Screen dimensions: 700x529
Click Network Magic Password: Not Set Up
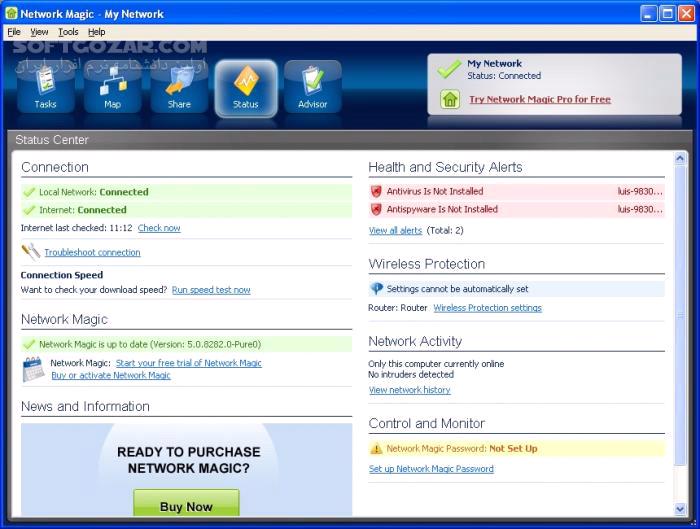(x=462, y=449)
